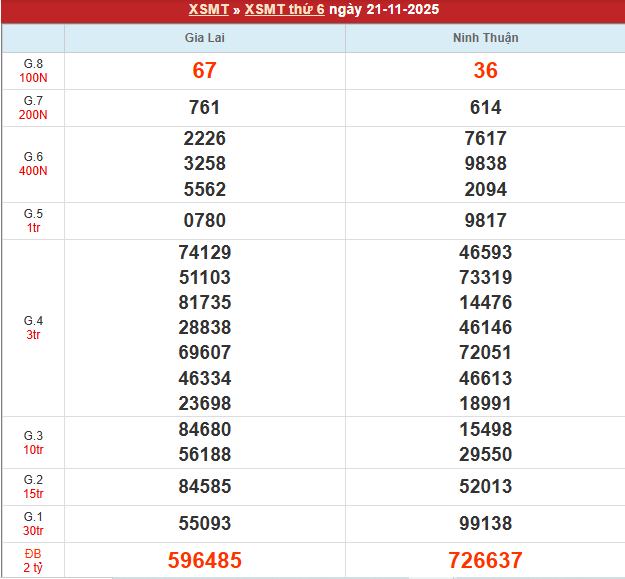Select Ninh Thuận G.4 number 46146

click(485, 328)
